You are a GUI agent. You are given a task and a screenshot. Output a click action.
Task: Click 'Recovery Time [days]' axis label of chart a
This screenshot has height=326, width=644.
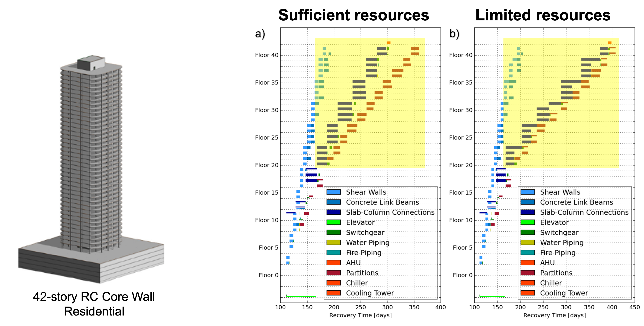[x=360, y=315]
